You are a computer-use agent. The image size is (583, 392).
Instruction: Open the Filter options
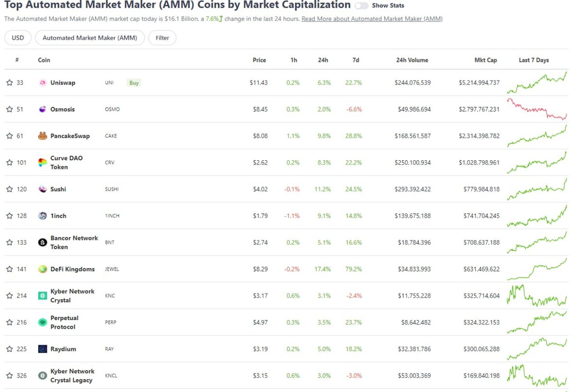(x=162, y=38)
